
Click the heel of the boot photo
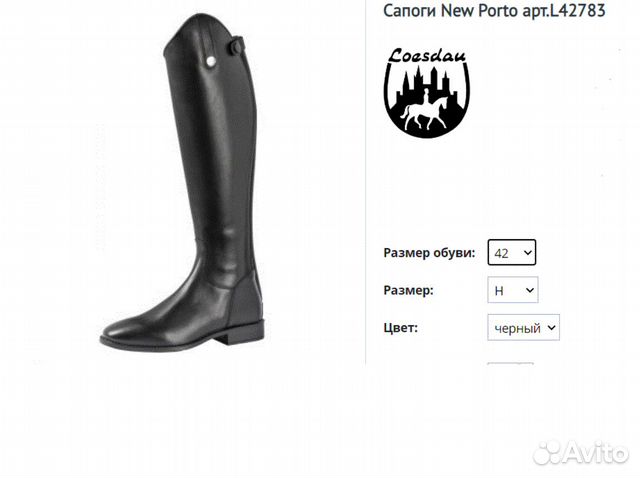(246, 331)
